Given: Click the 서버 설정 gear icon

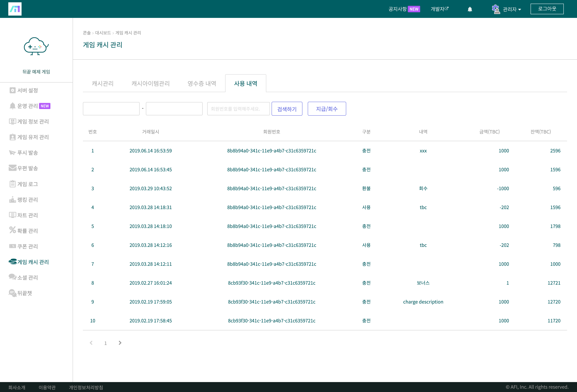Looking at the screenshot, I should click(x=12, y=90).
